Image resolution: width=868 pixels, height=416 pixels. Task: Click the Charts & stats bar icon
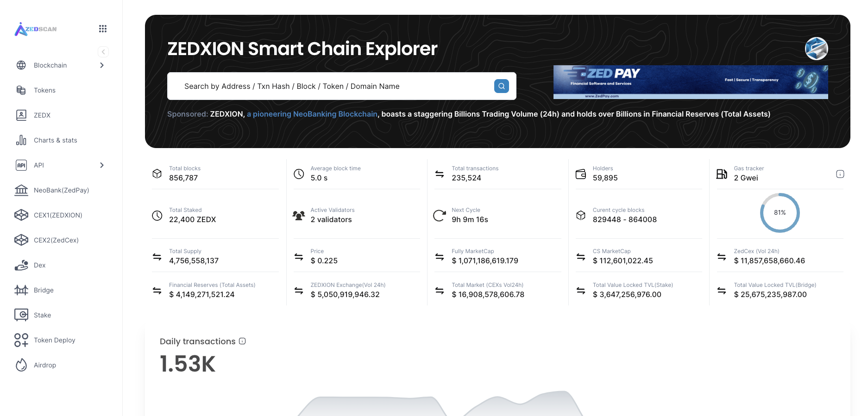tap(21, 140)
